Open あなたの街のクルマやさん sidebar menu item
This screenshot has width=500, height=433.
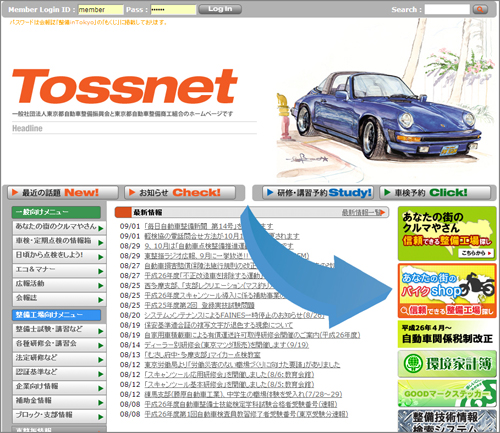tap(59, 227)
